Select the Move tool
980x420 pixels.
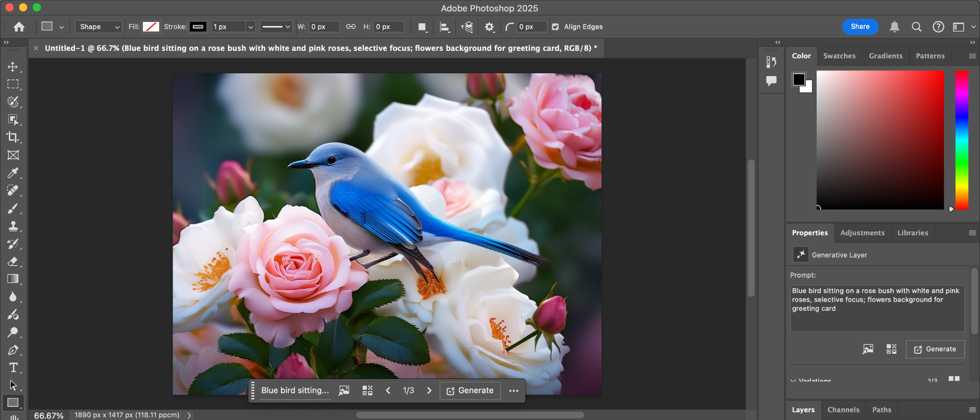point(13,67)
